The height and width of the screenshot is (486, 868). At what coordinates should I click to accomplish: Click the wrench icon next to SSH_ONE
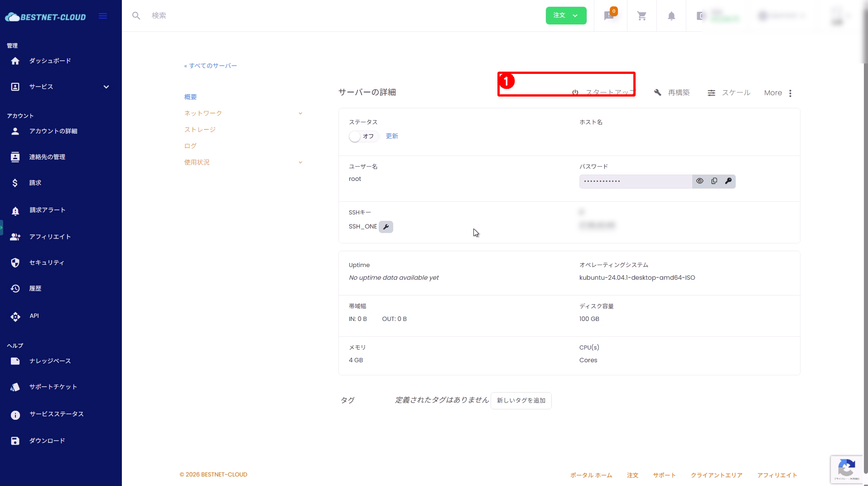click(x=386, y=227)
